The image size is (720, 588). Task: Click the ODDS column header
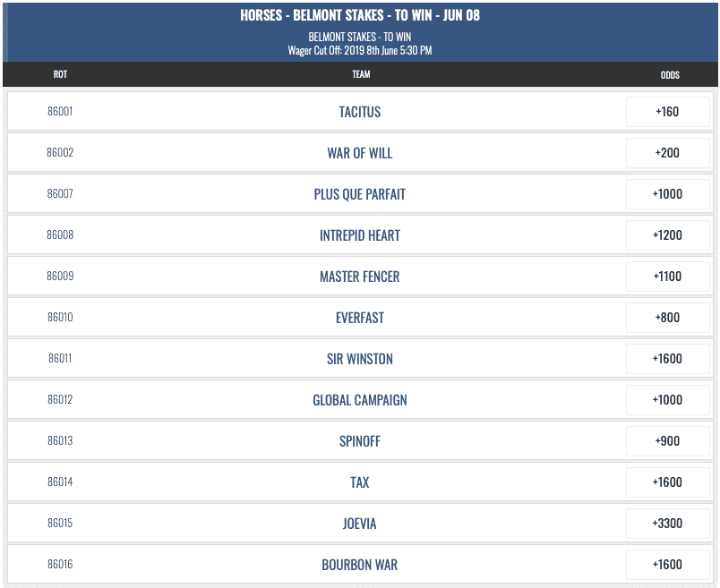[670, 75]
